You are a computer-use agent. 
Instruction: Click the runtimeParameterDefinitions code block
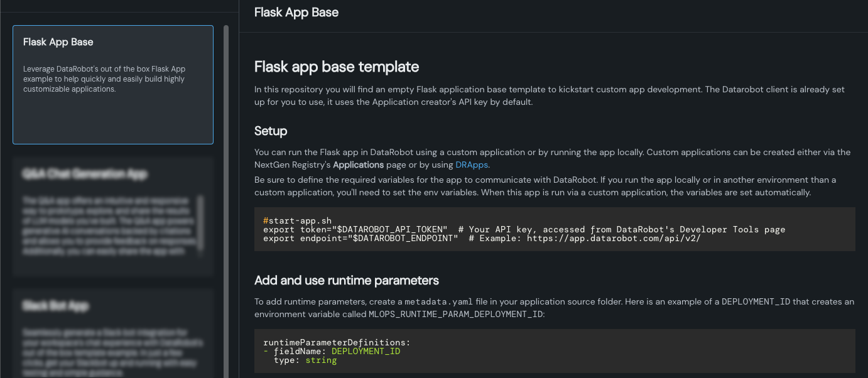click(x=554, y=351)
